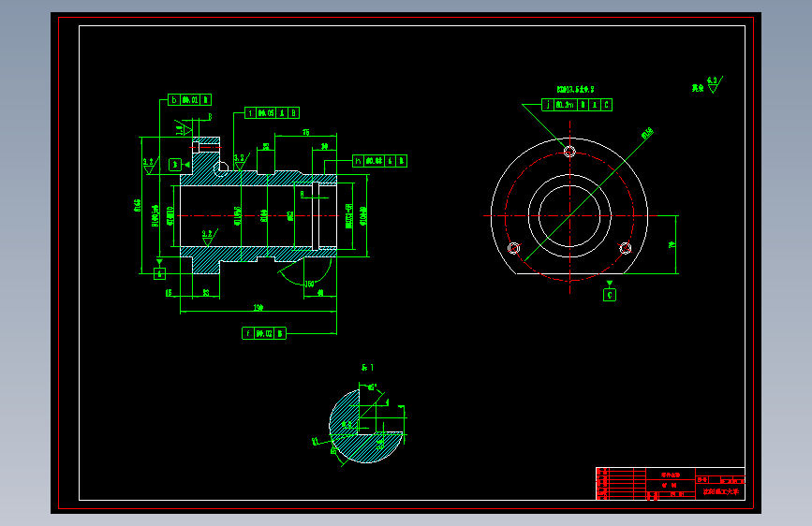Select the lower-left bolt hole in circular view
The height and width of the screenshot is (526, 812).
pos(514,249)
